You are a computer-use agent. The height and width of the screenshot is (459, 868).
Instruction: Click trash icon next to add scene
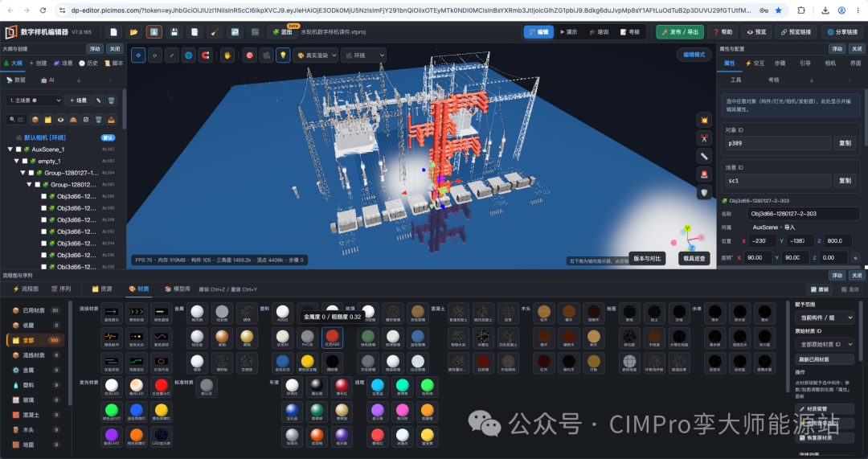pos(111,100)
